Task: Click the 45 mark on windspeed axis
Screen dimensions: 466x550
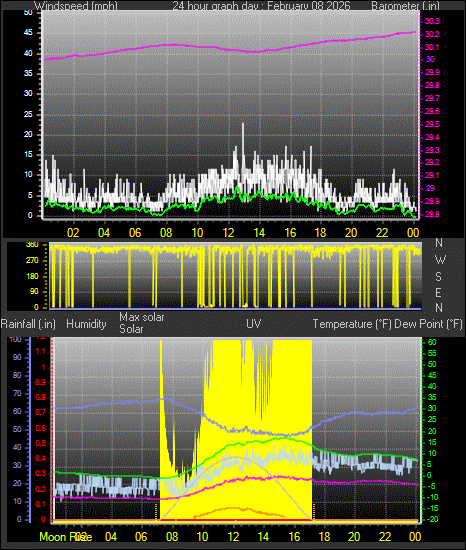Action: 28,33
